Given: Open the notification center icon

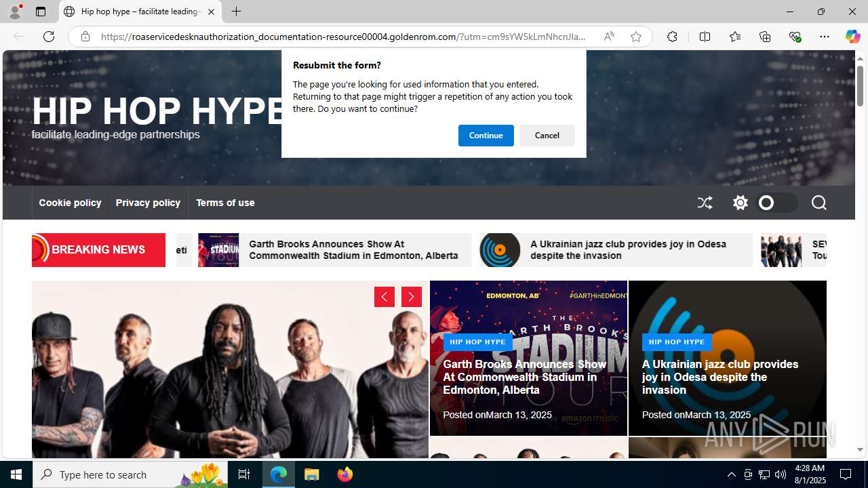Looking at the screenshot, I should [846, 474].
